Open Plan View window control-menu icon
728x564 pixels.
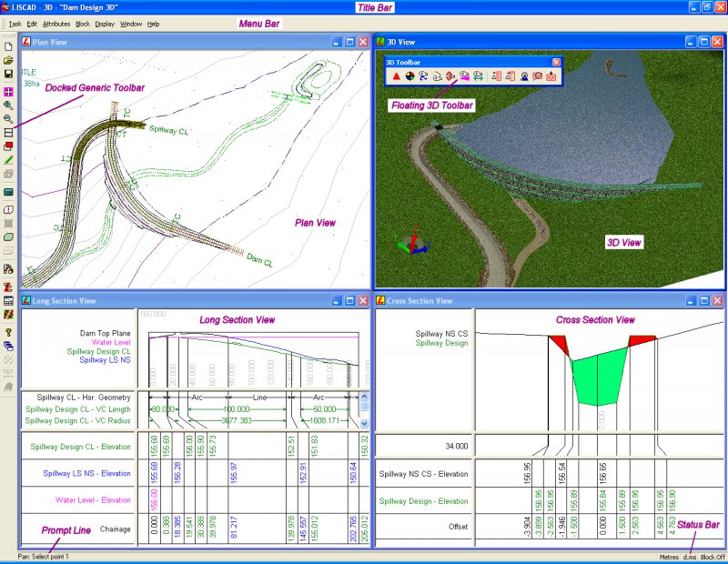pos(26,42)
